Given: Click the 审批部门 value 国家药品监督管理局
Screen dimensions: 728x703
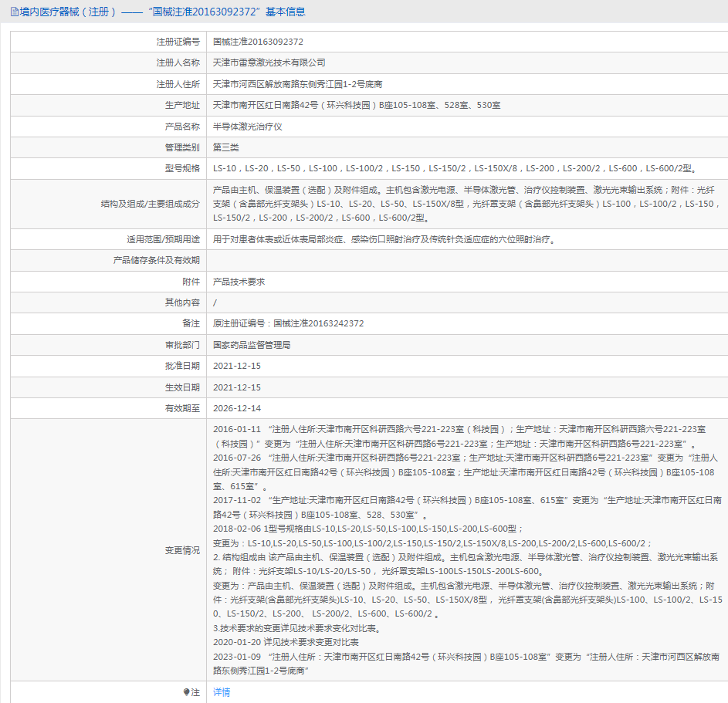Looking at the screenshot, I should pos(252,345).
